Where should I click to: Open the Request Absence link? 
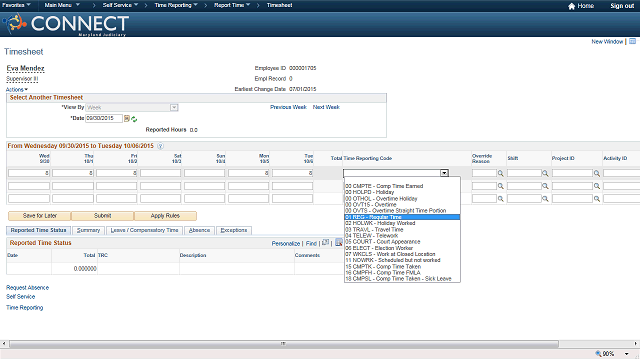27,288
